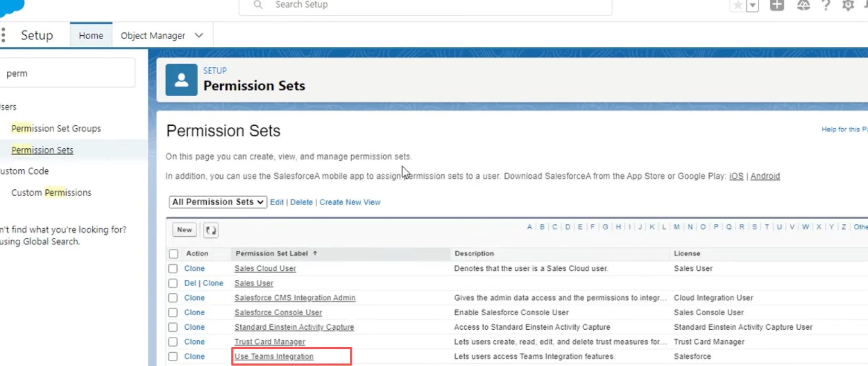Sort by Permission Set Label arrow
The height and width of the screenshot is (366, 868).
[x=315, y=253]
